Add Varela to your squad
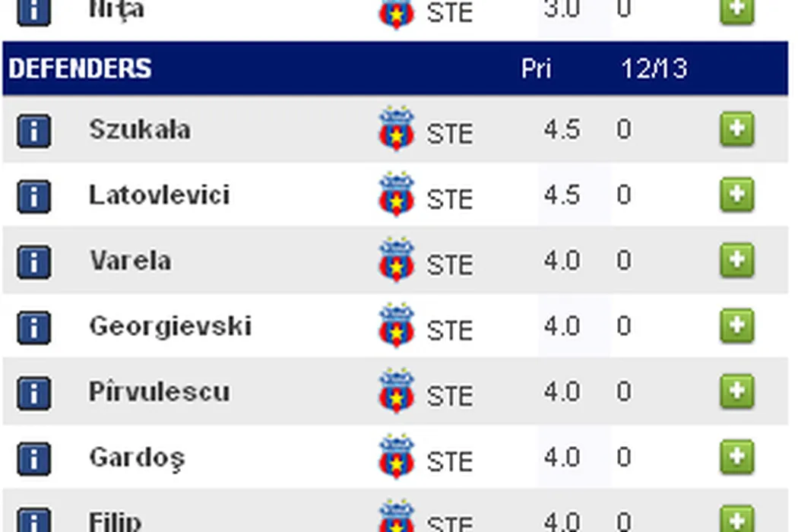Screen dimensions: 798x532 [x=736, y=261]
